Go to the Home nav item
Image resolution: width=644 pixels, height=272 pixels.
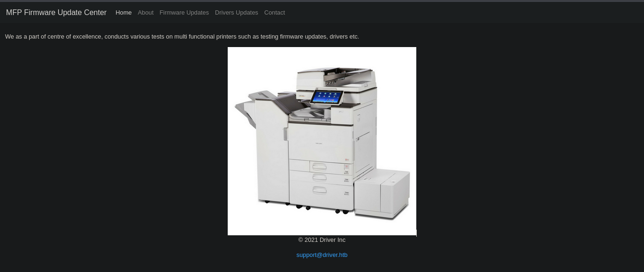coord(124,13)
